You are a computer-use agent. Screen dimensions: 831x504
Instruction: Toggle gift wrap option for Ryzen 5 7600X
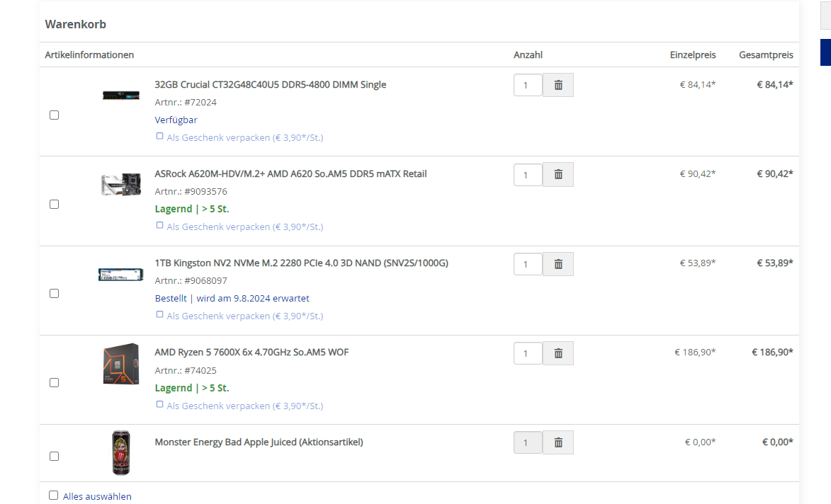[x=159, y=404]
